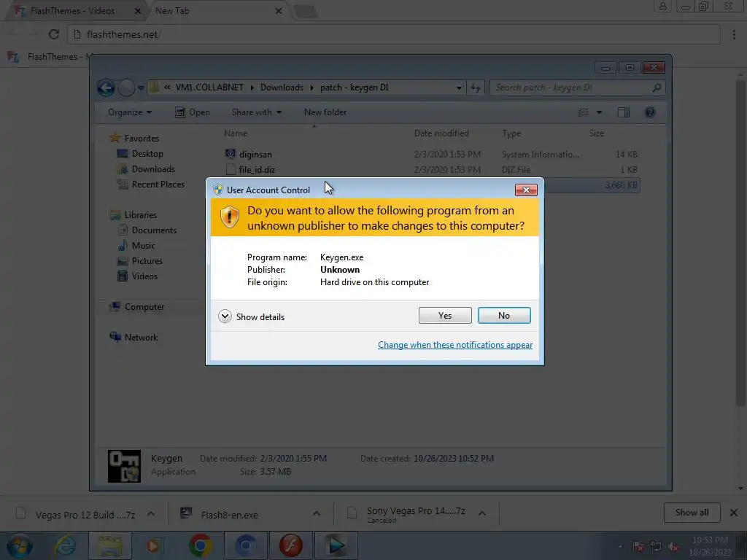This screenshot has width=747, height=560.
Task: Open Change when these notifications appear link
Action: (x=455, y=345)
